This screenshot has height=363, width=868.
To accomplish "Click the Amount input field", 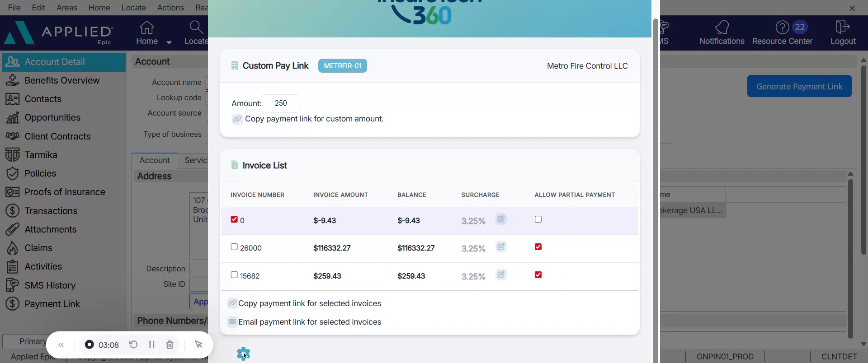I will coord(281,103).
